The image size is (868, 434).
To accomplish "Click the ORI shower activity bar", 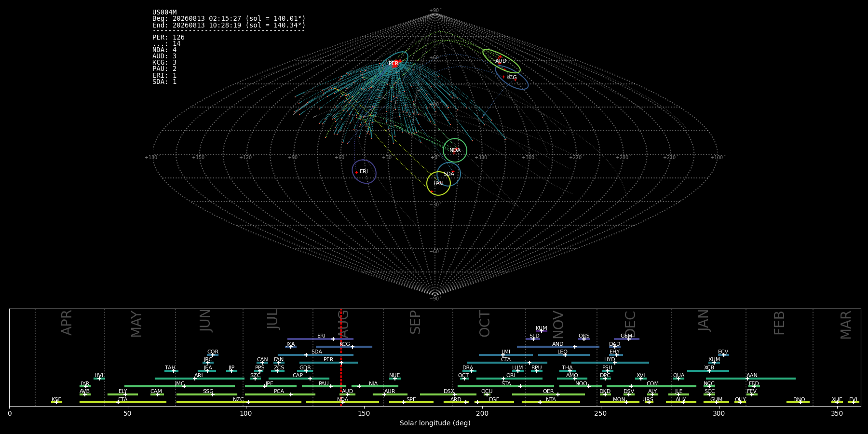I will tap(509, 379).
